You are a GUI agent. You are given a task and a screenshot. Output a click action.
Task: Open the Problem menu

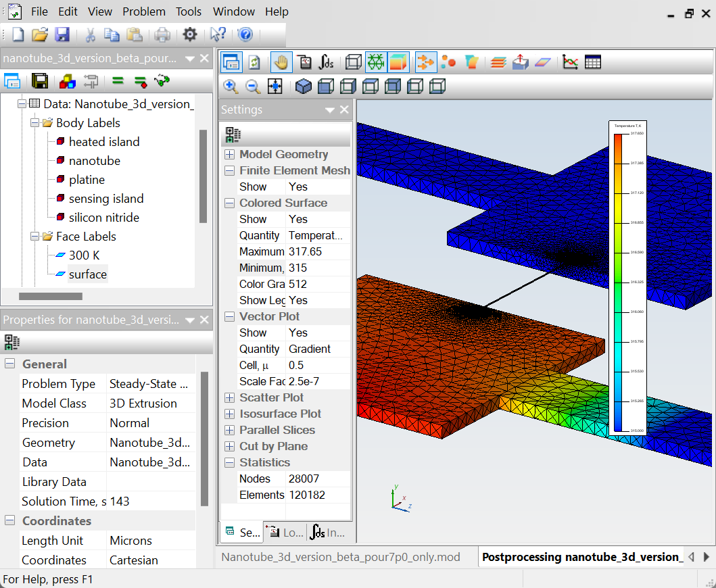143,11
